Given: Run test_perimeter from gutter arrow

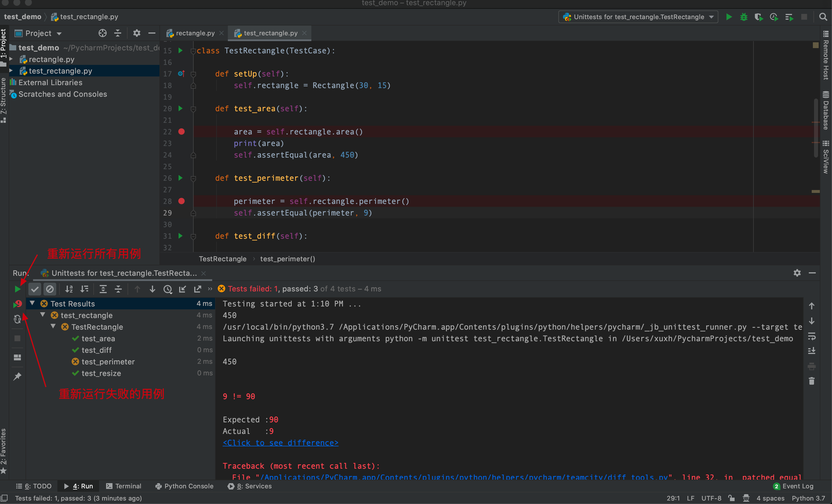Looking at the screenshot, I should (181, 178).
